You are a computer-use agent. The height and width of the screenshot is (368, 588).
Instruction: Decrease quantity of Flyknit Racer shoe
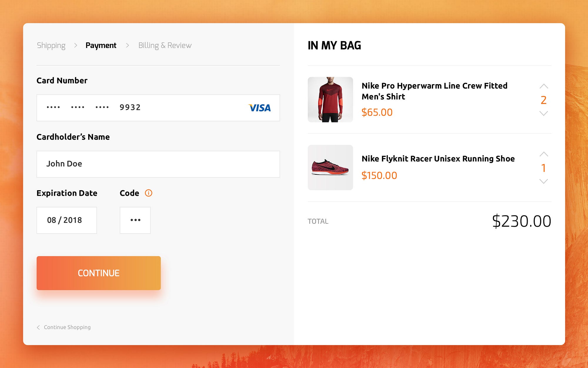coord(544,181)
